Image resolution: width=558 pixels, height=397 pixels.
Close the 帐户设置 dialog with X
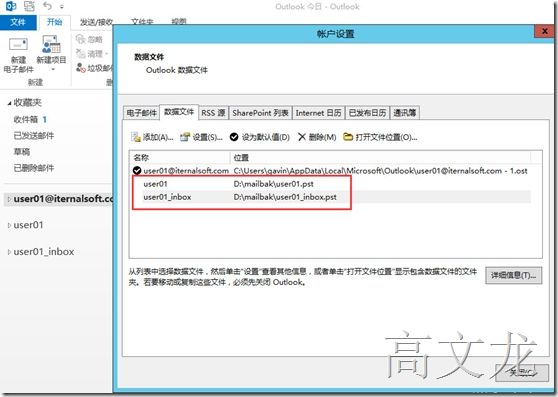click(x=544, y=31)
